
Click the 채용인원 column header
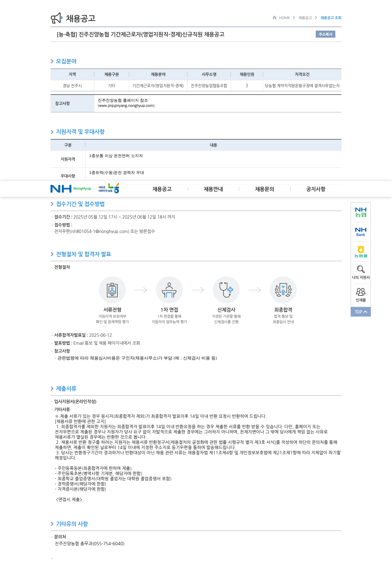[x=247, y=74]
